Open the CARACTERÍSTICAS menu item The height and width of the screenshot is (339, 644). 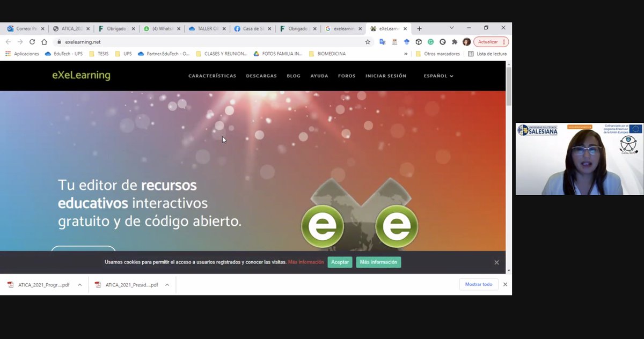(x=212, y=76)
